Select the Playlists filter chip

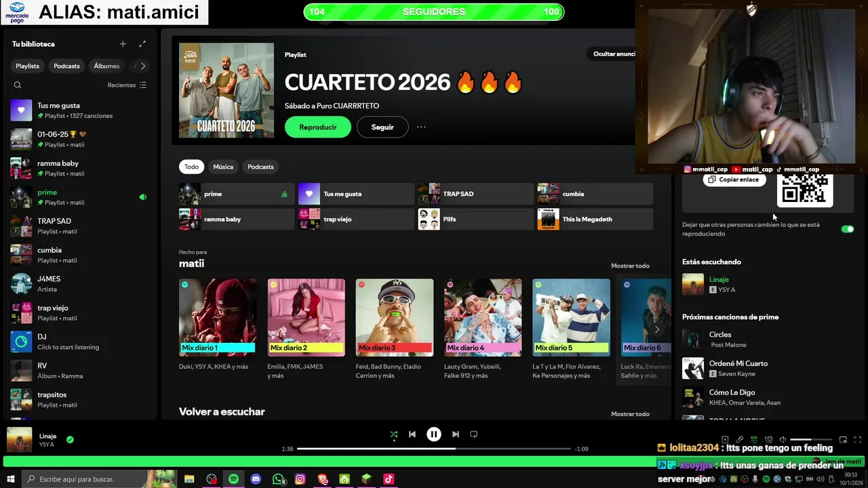click(28, 66)
